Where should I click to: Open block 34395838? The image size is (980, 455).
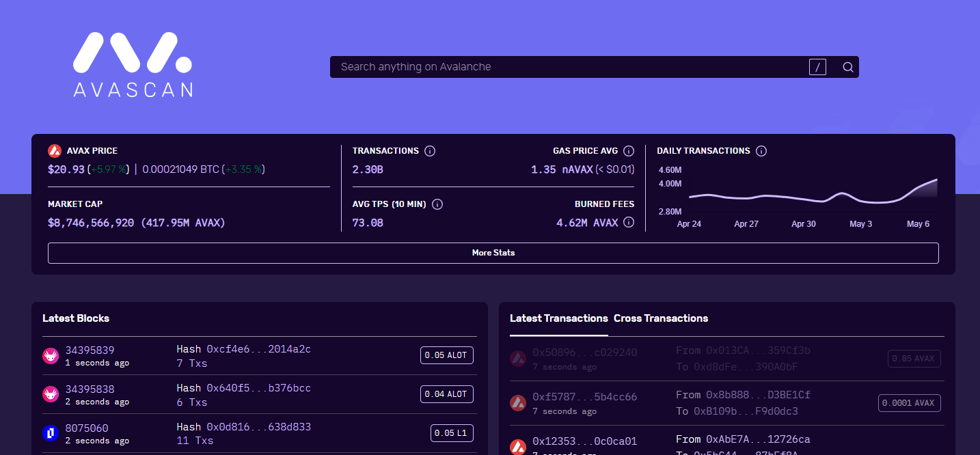[90, 389]
